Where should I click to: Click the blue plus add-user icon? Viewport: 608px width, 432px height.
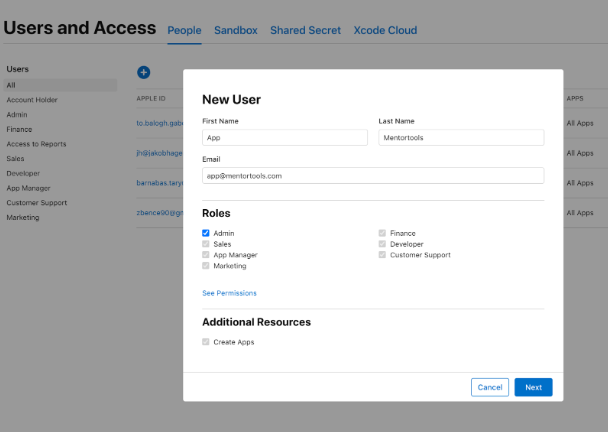(x=143, y=72)
